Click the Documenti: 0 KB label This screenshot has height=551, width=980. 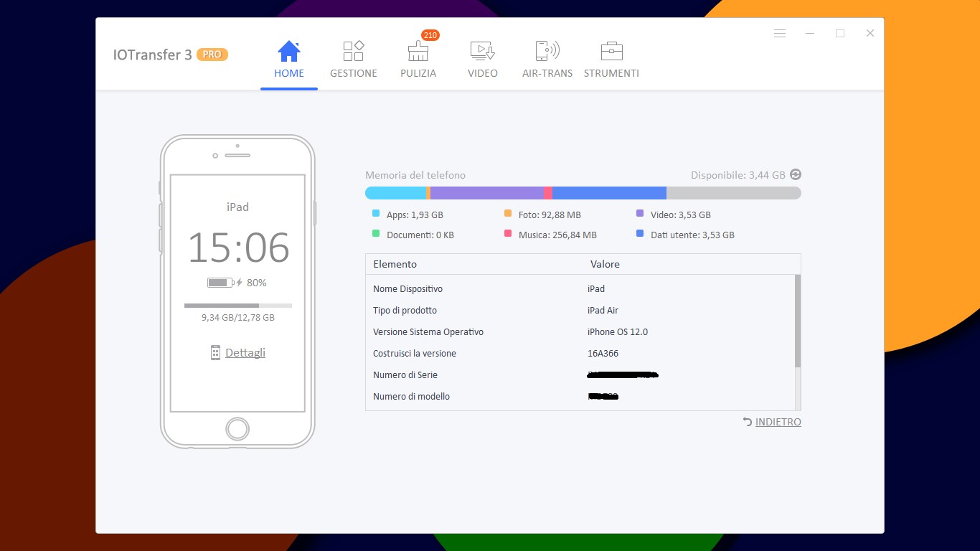pyautogui.click(x=420, y=235)
